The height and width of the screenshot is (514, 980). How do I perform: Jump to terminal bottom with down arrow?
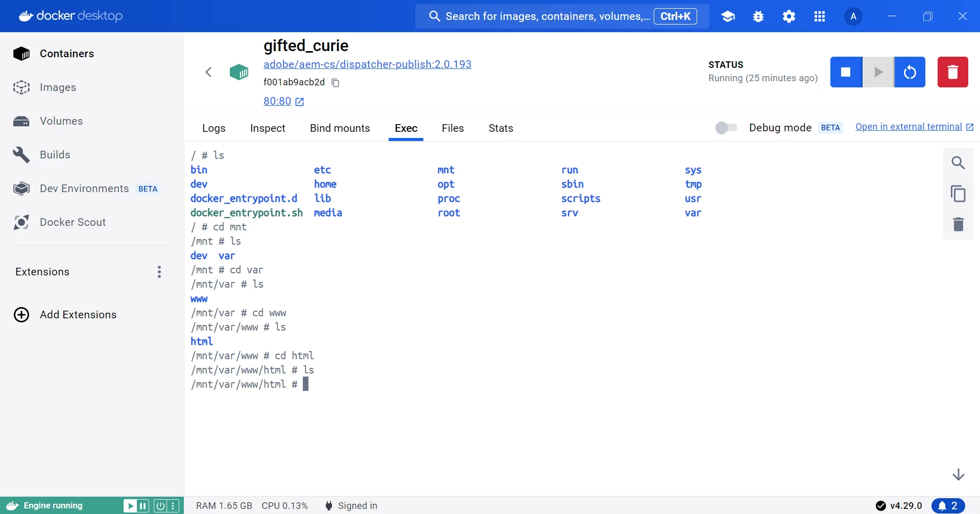coord(958,475)
